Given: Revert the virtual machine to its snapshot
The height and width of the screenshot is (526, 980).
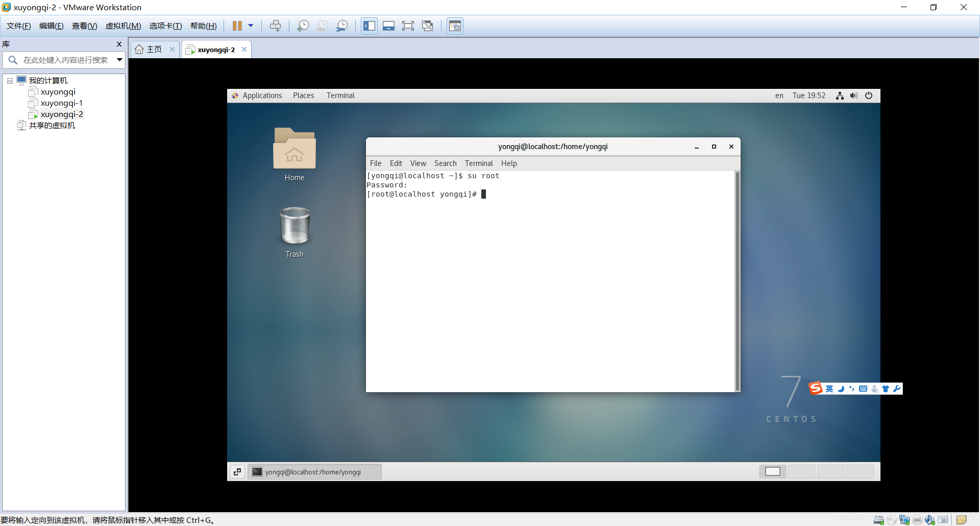Looking at the screenshot, I should [323, 26].
